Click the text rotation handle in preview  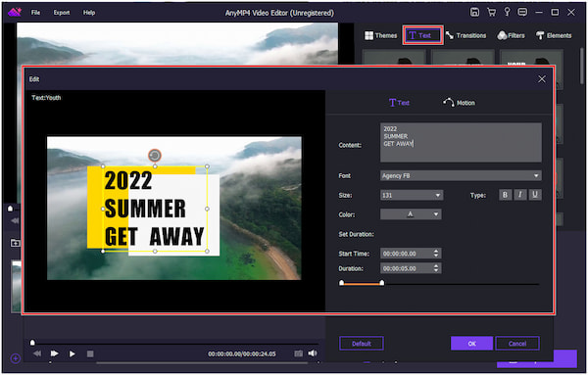coord(155,155)
